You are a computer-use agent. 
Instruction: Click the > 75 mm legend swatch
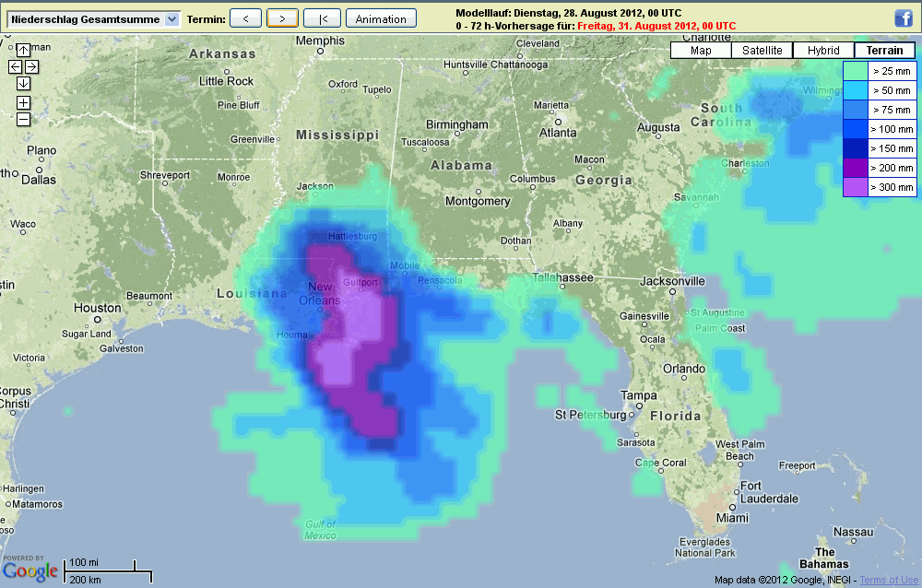click(856, 110)
